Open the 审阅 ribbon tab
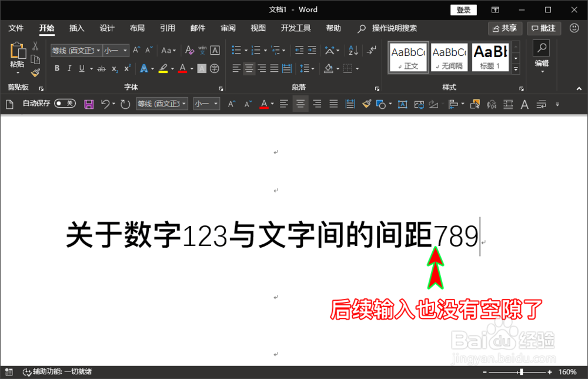The width and height of the screenshot is (588, 379). point(228,28)
